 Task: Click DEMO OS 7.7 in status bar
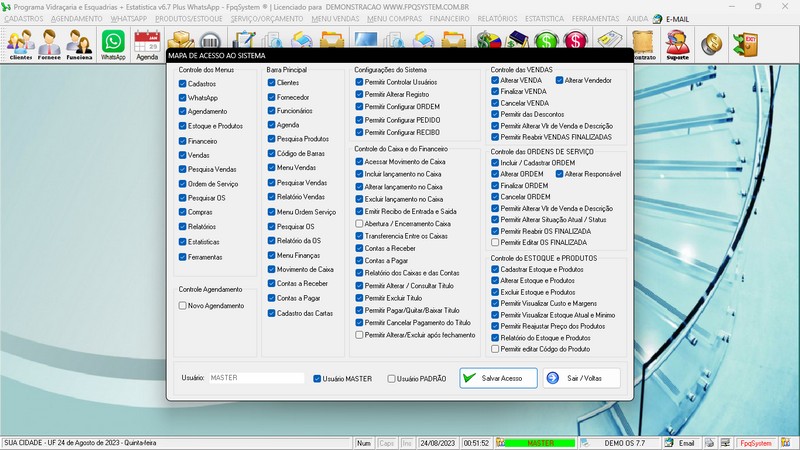click(x=624, y=443)
